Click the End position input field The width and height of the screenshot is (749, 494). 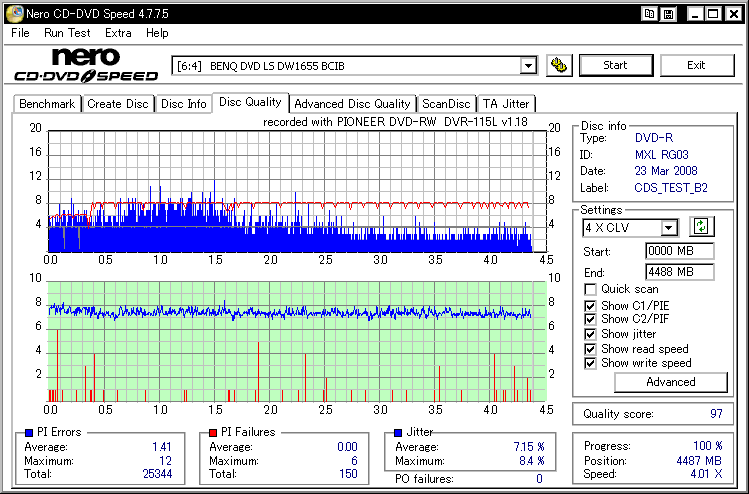pos(680,272)
